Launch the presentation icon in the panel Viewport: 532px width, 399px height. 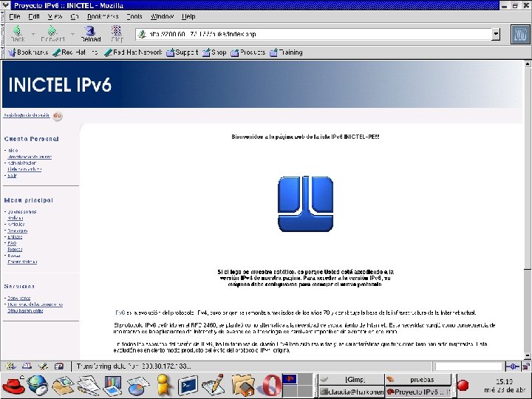pos(112,386)
